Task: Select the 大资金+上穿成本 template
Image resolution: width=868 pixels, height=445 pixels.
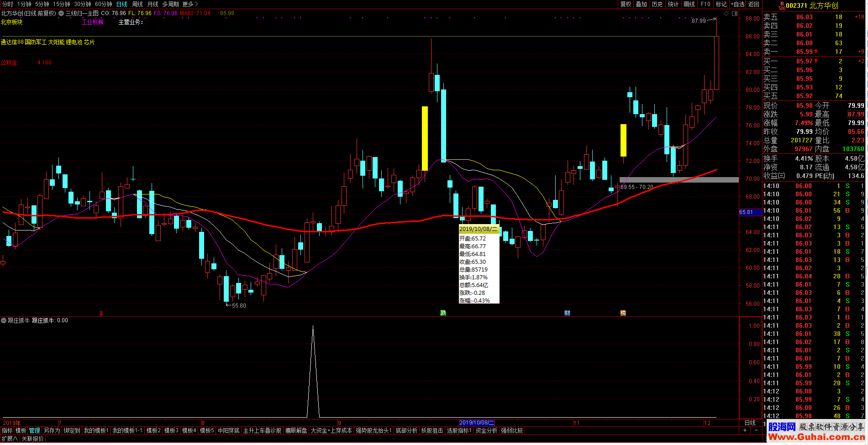Action: pyautogui.click(x=331, y=430)
